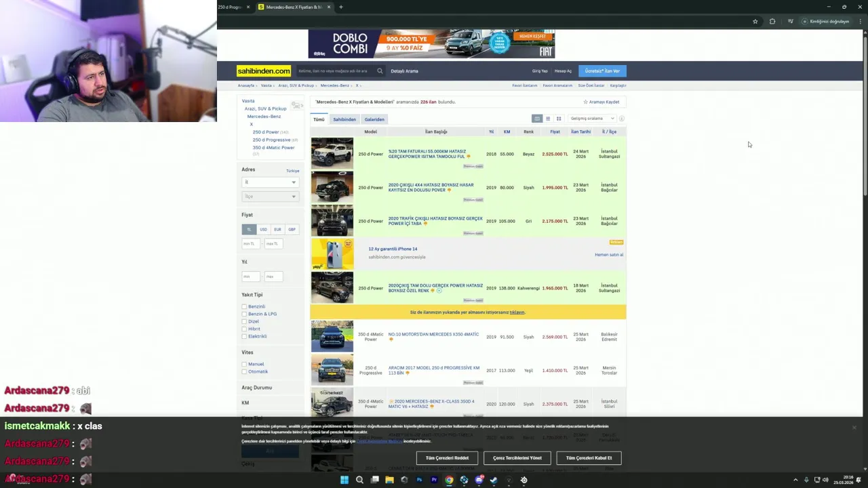Sort listings by KM column

(507, 131)
